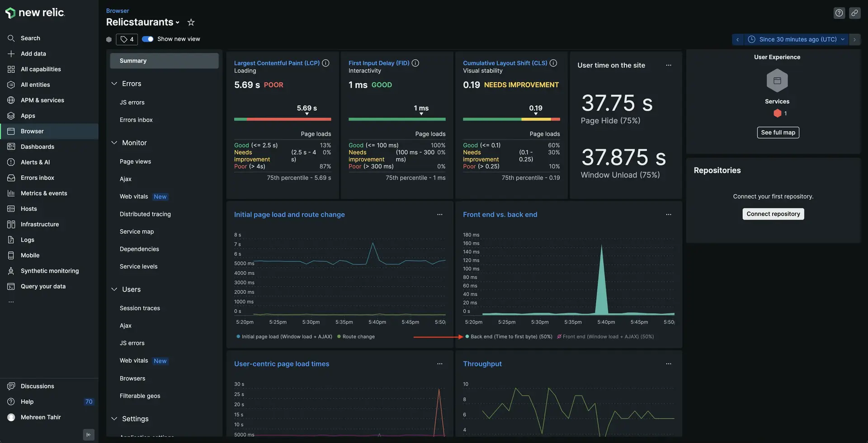Click the Query your data icon

coord(11,287)
